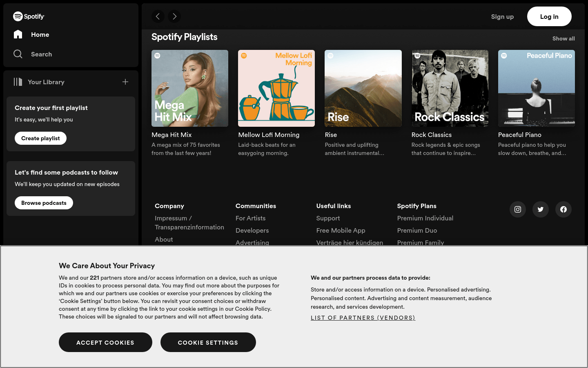Click the back navigation arrow
Screen dimensions: 588x368
(x=158, y=16)
